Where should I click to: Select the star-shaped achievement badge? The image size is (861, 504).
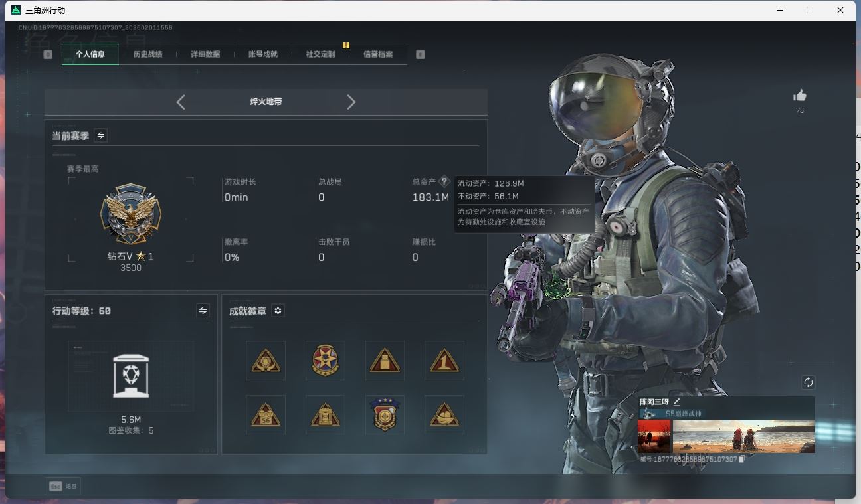point(325,361)
